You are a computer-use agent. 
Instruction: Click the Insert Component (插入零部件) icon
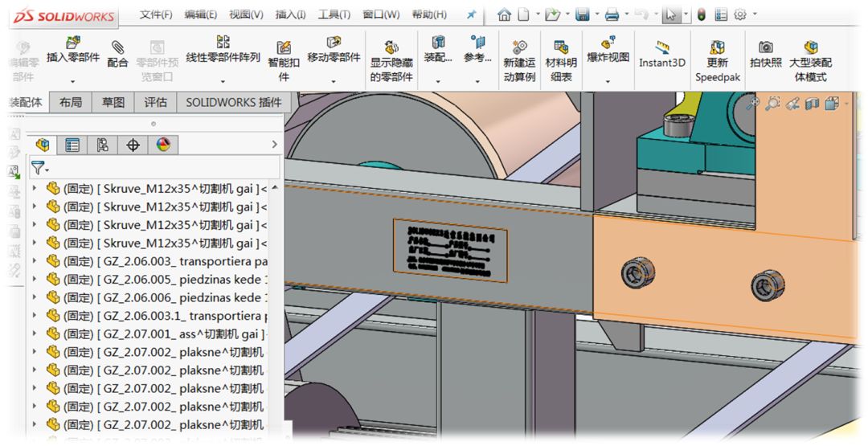(x=73, y=43)
